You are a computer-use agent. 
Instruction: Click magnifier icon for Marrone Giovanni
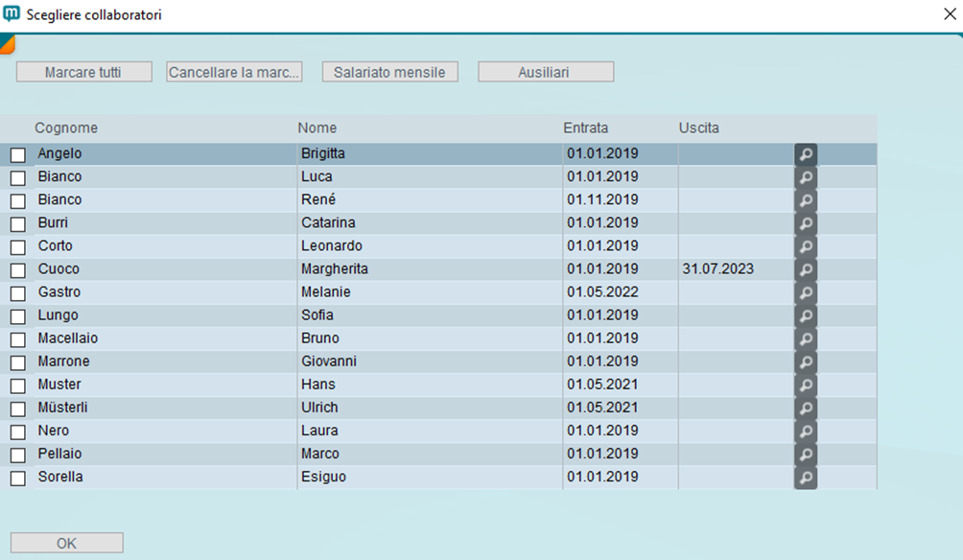[x=806, y=362]
